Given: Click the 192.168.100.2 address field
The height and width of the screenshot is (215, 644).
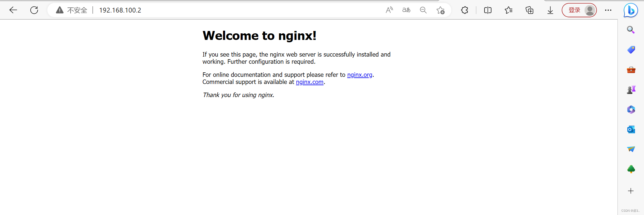Looking at the screenshot, I should click(120, 10).
